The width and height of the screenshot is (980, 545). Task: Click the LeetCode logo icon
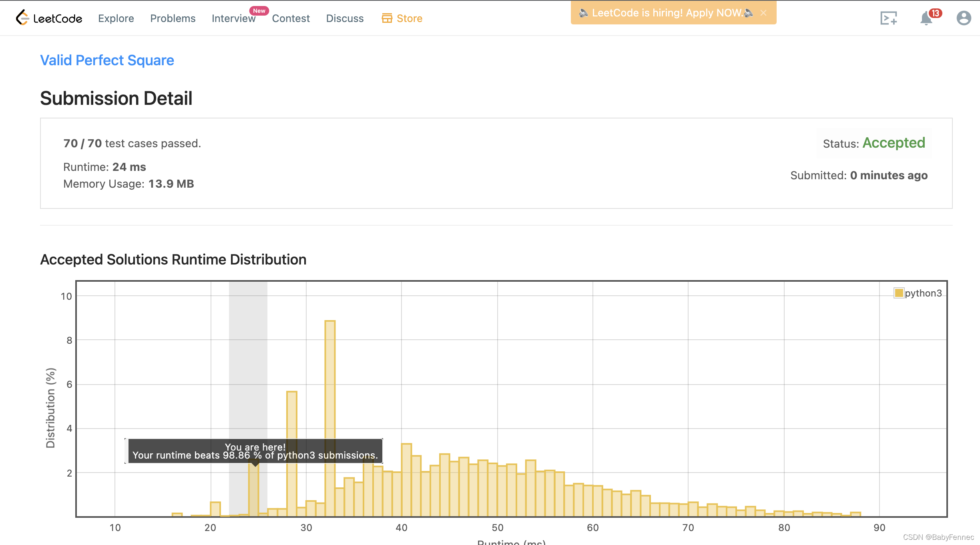click(22, 18)
